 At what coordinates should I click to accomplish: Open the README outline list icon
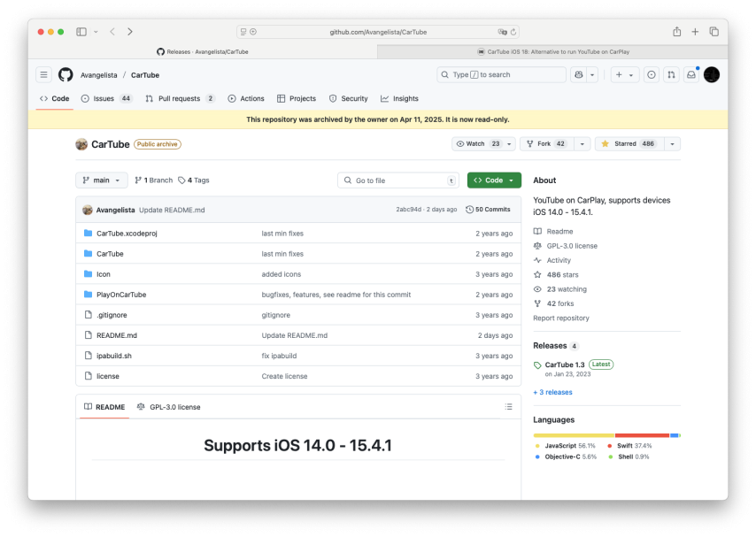click(509, 407)
